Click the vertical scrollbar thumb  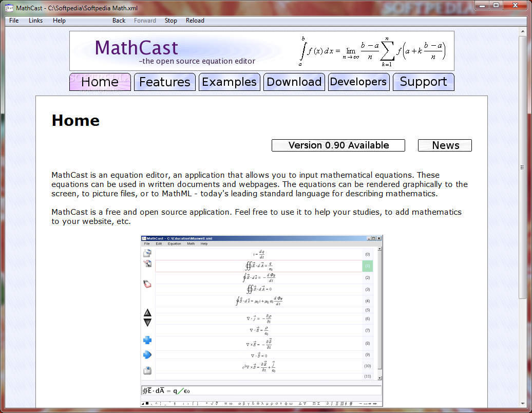click(x=523, y=167)
